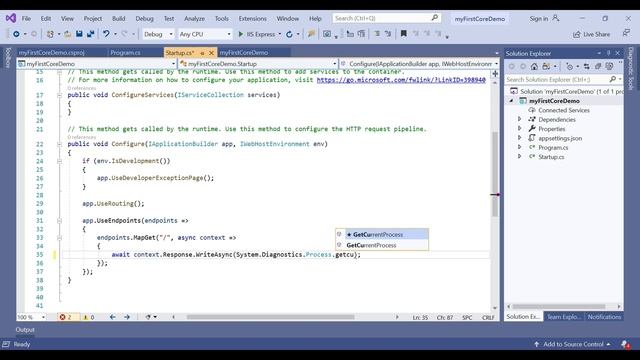Collapse the myFirstCoreDemo project node
Screen dimensions: 640x360
pyautogui.click(x=511, y=101)
